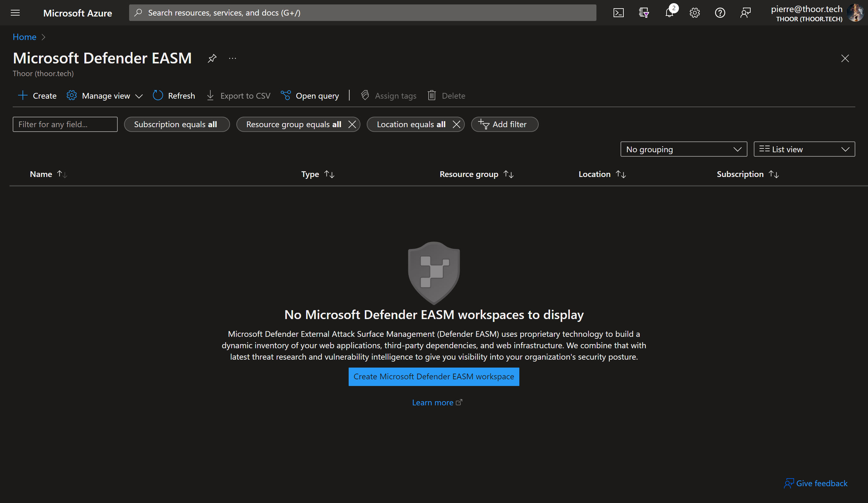868x503 pixels.
Task: Sort by the Name column
Action: [x=48, y=174]
